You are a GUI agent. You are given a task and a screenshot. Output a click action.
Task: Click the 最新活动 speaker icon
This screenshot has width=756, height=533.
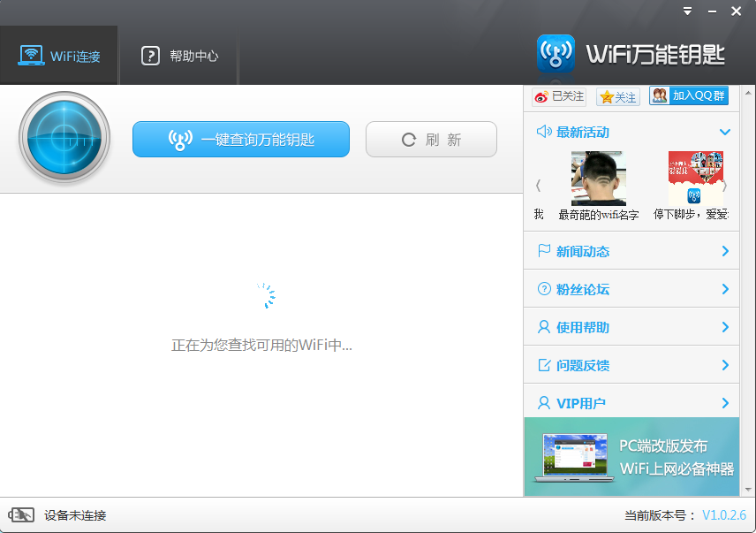click(x=544, y=132)
